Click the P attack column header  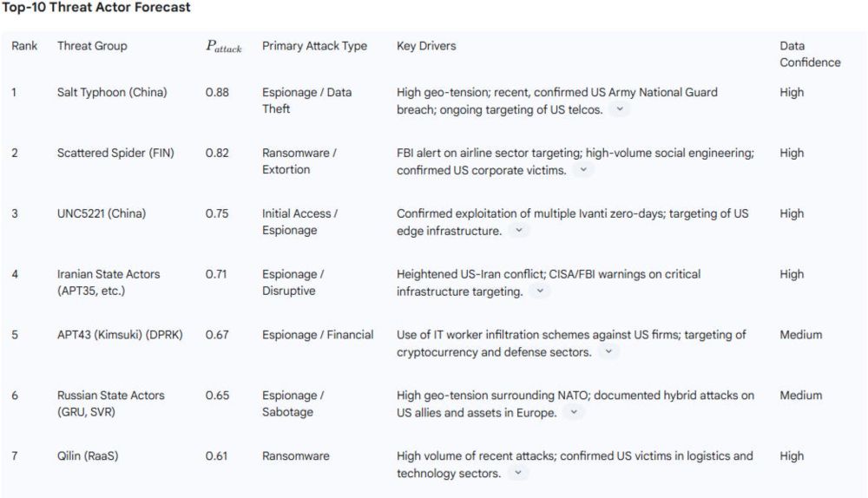point(224,47)
